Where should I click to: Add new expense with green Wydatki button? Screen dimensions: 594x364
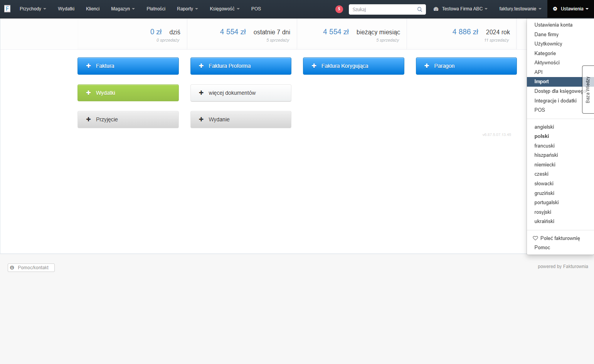128,93
